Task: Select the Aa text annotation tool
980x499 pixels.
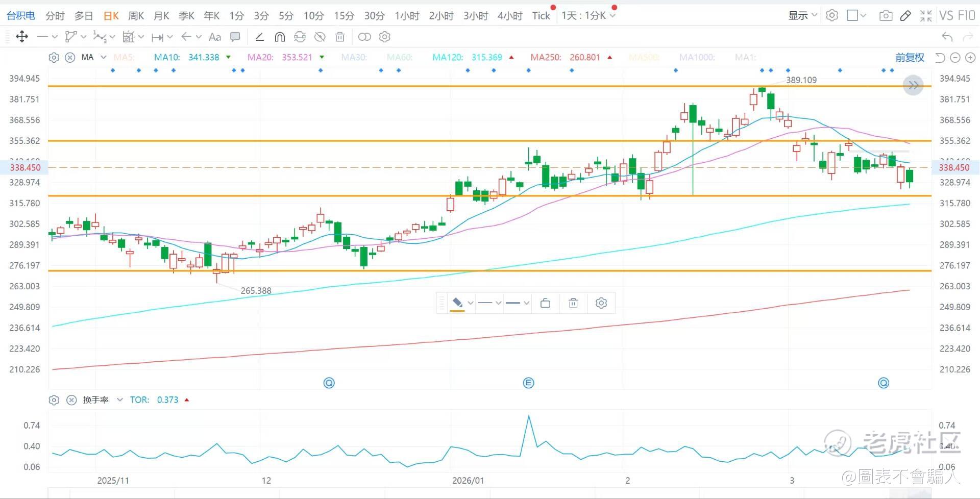Action: pyautogui.click(x=215, y=37)
